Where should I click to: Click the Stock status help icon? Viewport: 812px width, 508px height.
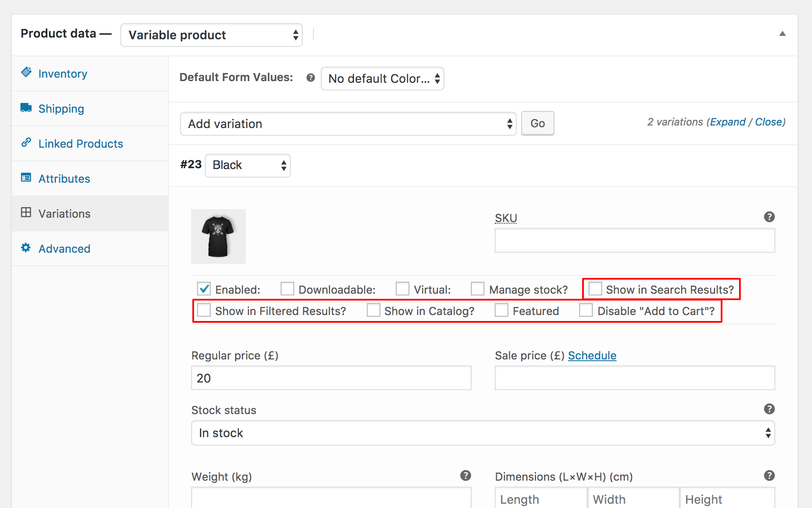769,409
